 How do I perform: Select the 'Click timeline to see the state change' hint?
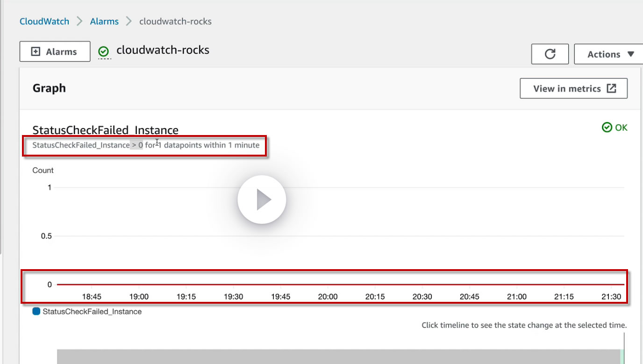pos(524,325)
